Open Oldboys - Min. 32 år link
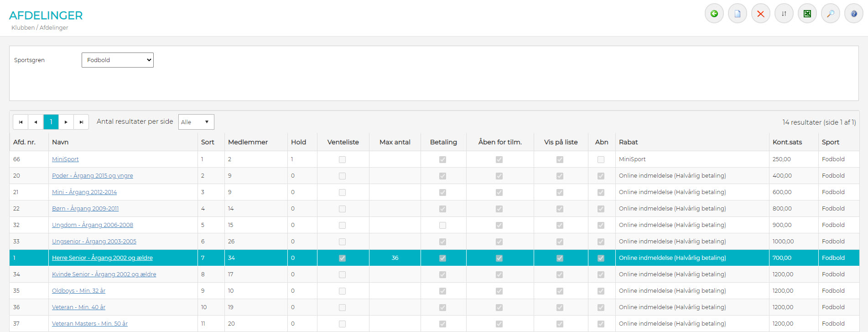The height and width of the screenshot is (332, 868). click(78, 291)
